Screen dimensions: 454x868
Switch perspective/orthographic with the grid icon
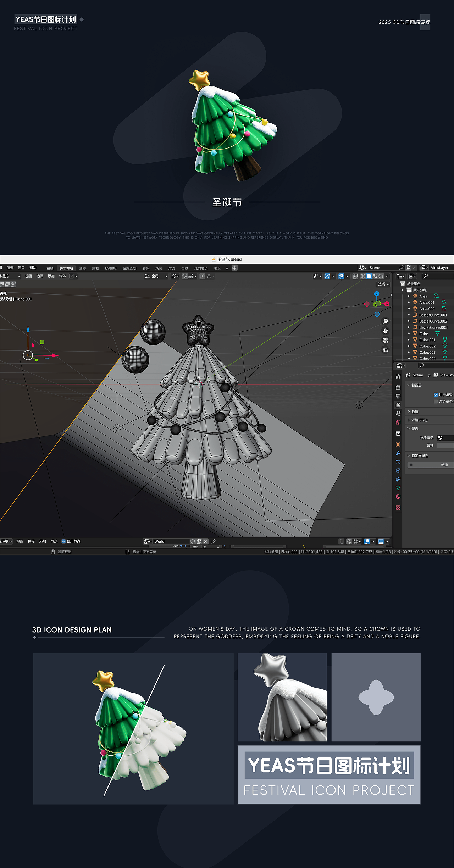pyautogui.click(x=385, y=350)
